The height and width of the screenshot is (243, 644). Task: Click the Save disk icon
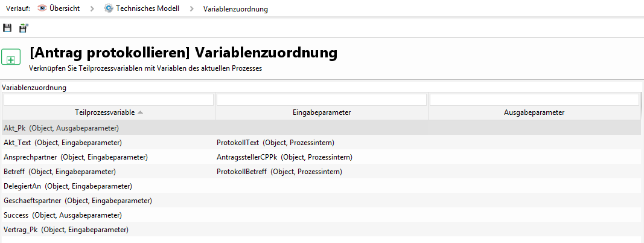click(7, 28)
